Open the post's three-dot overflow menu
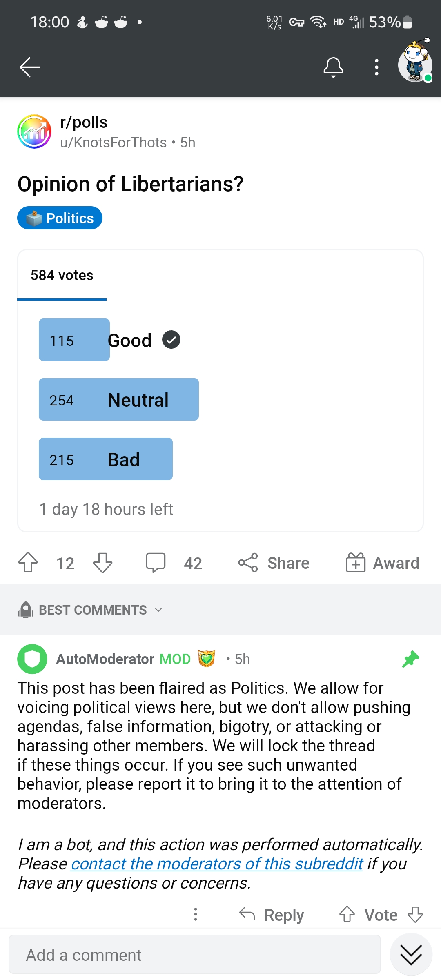This screenshot has width=441, height=980. [376, 67]
